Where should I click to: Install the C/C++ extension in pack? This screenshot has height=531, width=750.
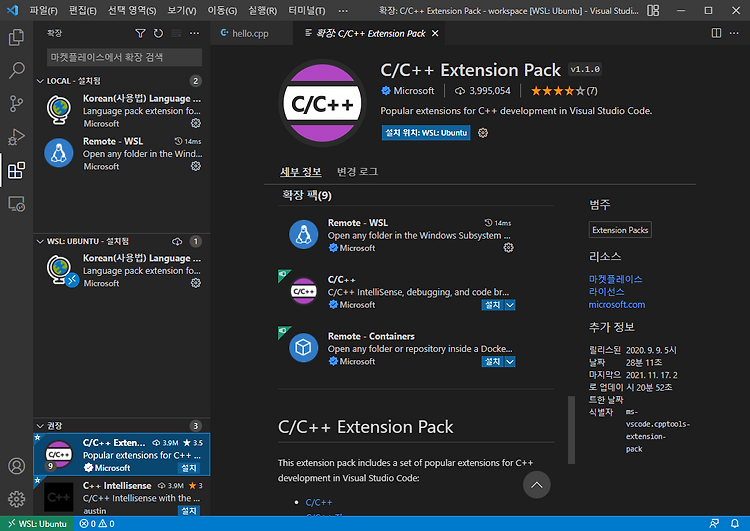pyautogui.click(x=493, y=305)
